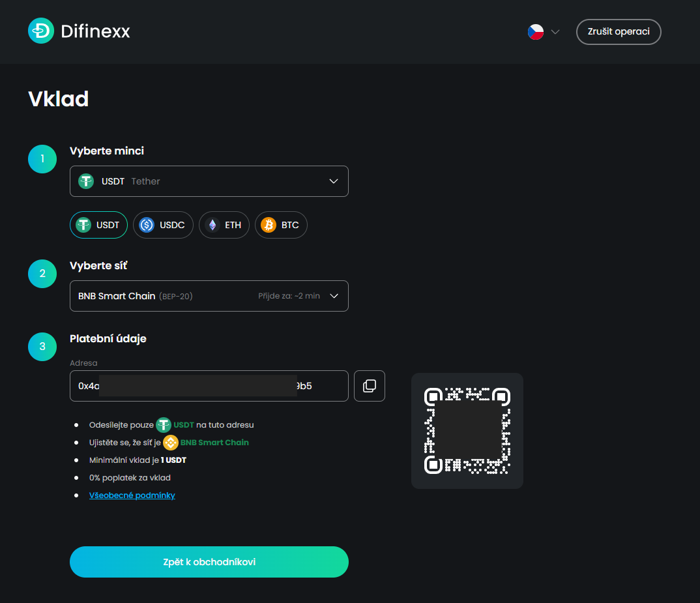Screen dimensions: 700x603
Task: Click the step 3 circle badge
Action: point(42,347)
